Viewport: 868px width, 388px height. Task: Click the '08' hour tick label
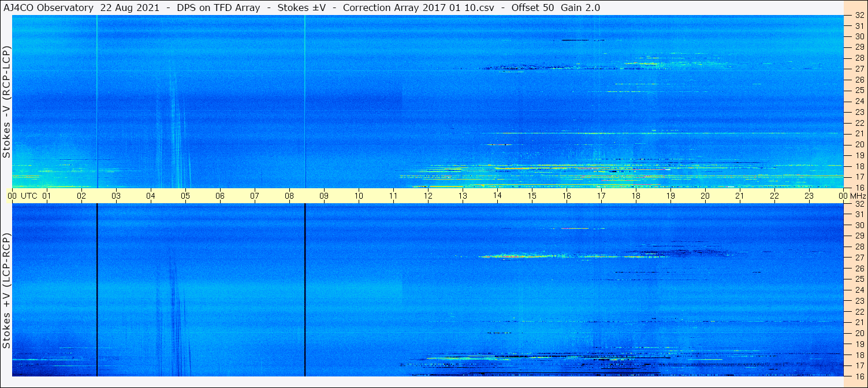(289, 196)
